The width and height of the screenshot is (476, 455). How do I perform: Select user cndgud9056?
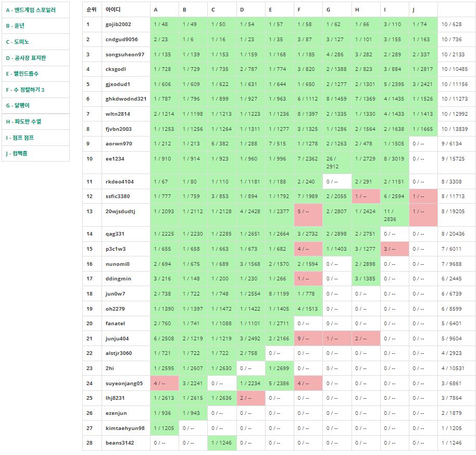tap(121, 40)
